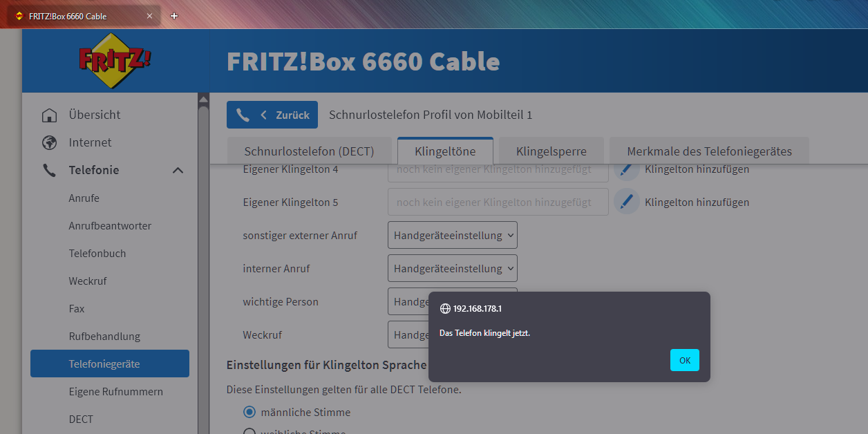Viewport: 868px width, 434px height.
Task: Close the FRITZ!Box 6660 Cable browser tab
Action: [149, 16]
